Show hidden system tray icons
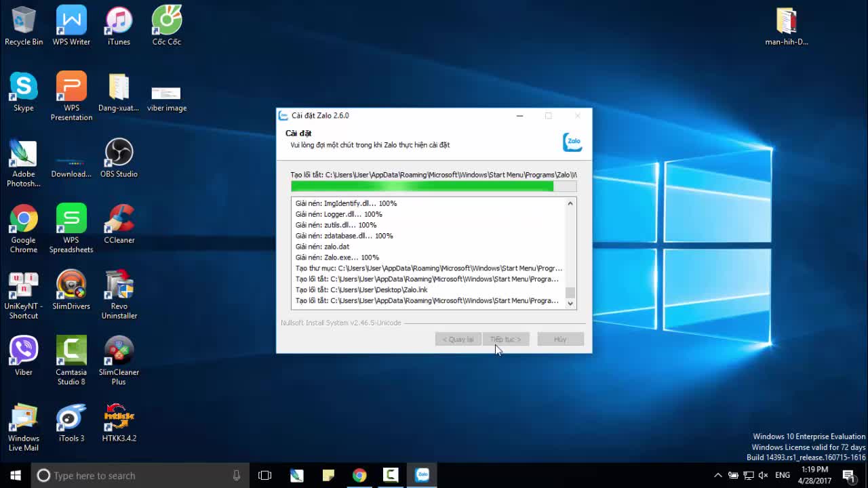Screen dimensions: 868x488 click(718, 475)
